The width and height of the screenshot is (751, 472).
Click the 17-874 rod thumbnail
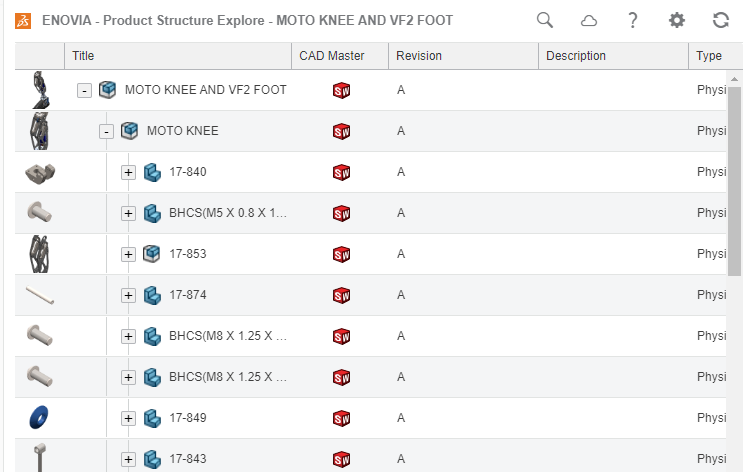click(x=40, y=295)
